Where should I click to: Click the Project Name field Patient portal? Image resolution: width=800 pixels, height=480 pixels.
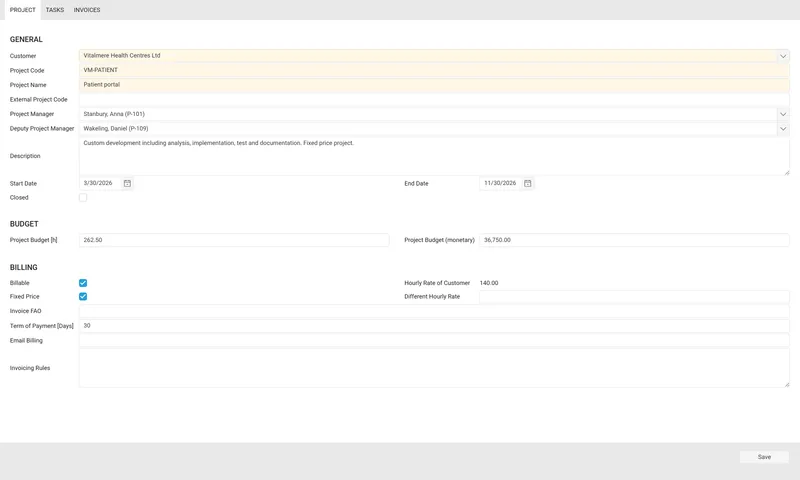[x=434, y=85]
